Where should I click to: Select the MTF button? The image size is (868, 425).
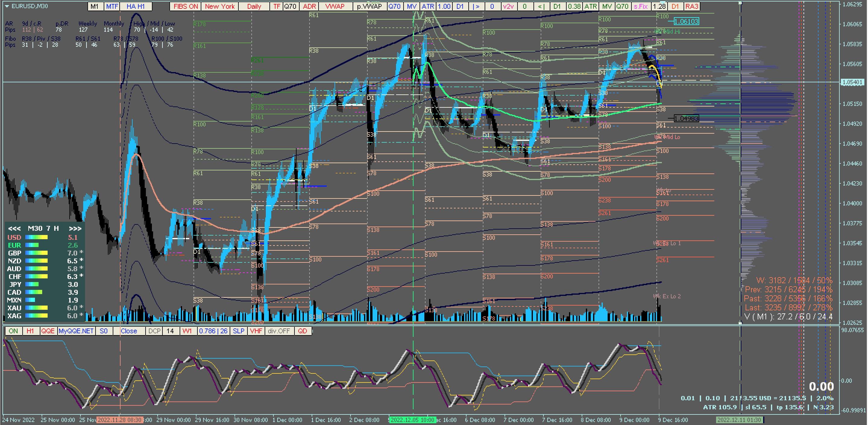[112, 6]
